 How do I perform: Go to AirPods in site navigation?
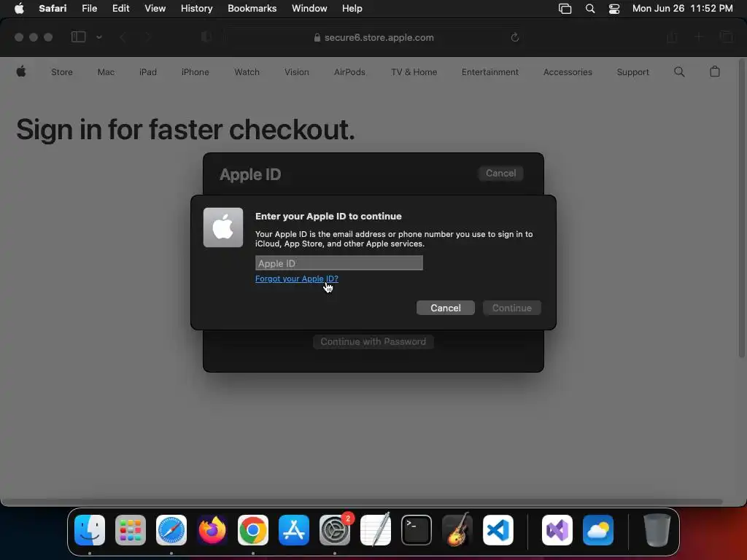(x=349, y=72)
